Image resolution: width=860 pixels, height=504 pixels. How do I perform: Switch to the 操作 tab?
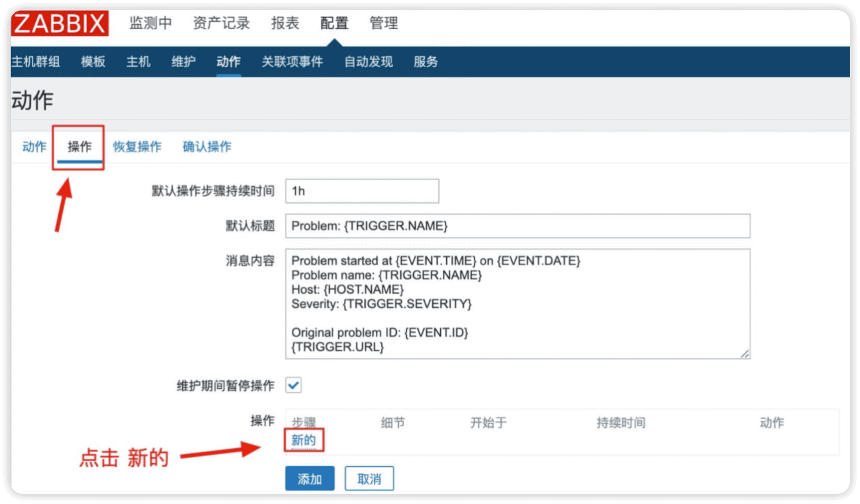(x=80, y=147)
